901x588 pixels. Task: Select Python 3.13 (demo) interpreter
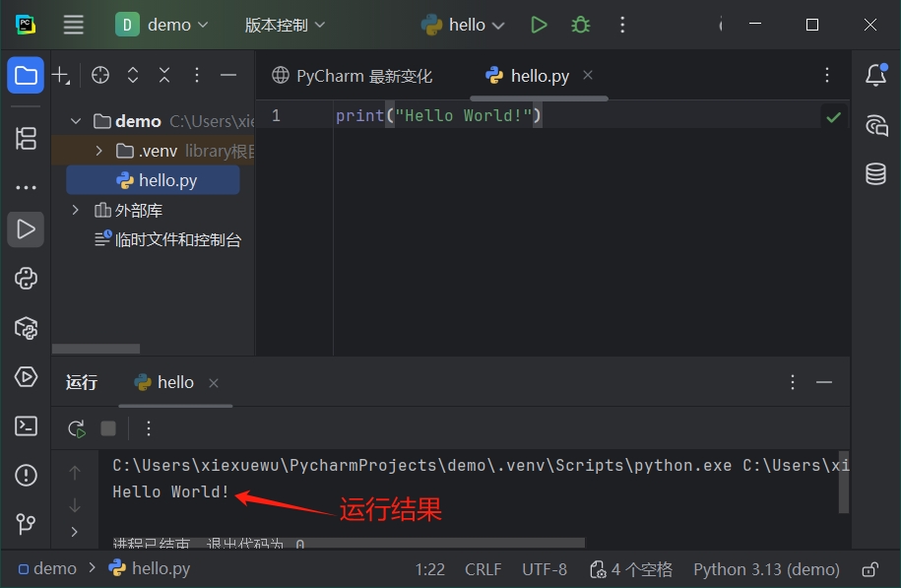click(766, 569)
